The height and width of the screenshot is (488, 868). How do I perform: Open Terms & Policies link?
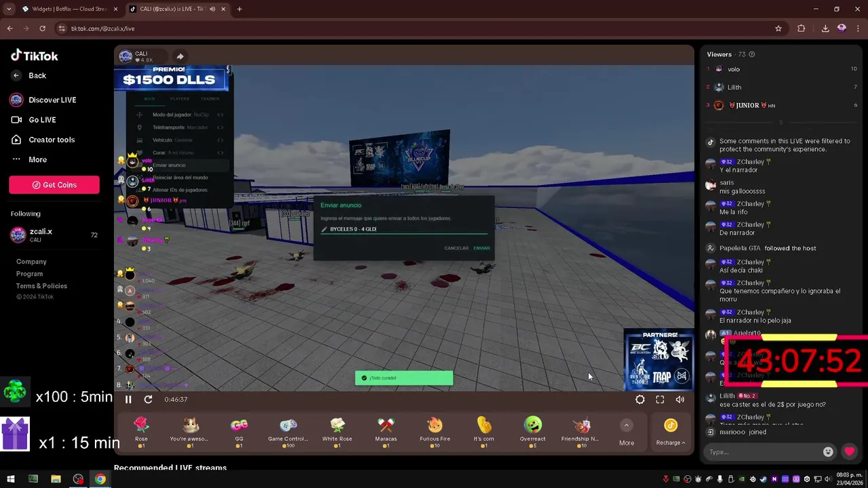coord(41,286)
